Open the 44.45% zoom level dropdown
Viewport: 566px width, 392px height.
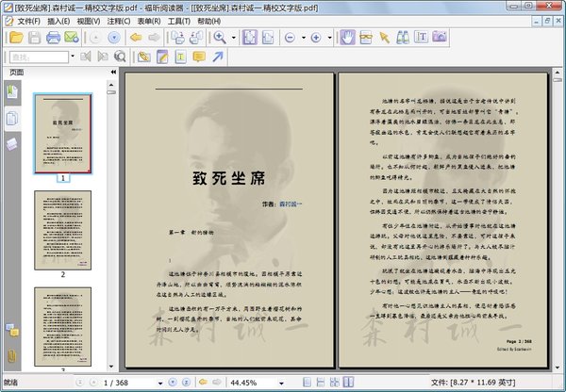281,383
